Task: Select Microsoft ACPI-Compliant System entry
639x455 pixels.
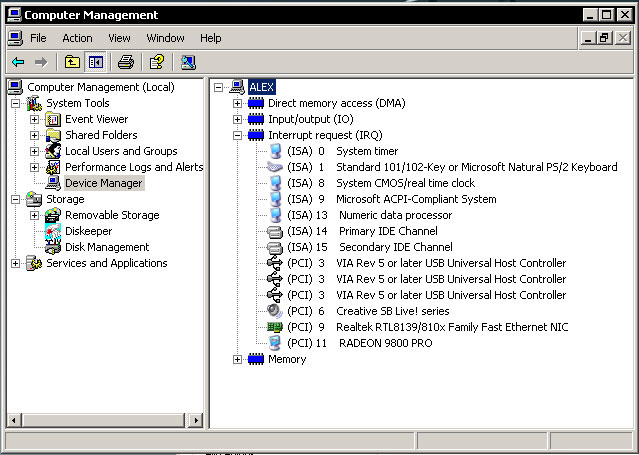Action: pyautogui.click(x=391, y=199)
